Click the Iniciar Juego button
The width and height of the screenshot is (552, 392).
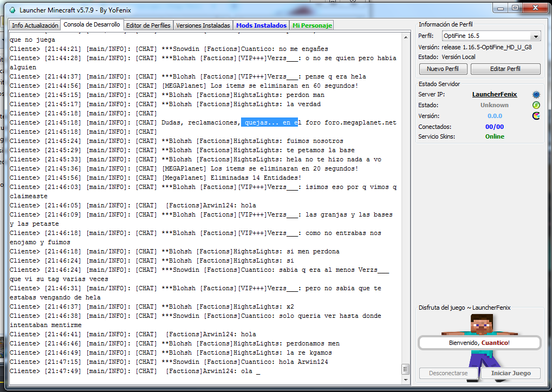511,373
